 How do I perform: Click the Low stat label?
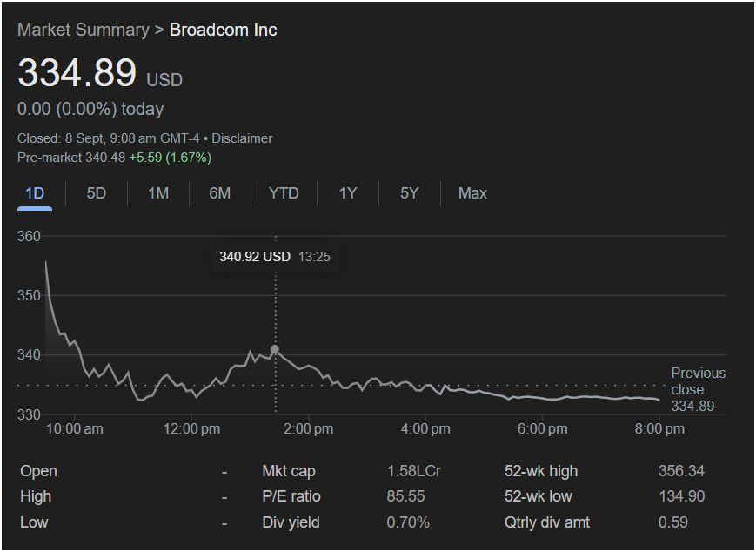[x=34, y=522]
